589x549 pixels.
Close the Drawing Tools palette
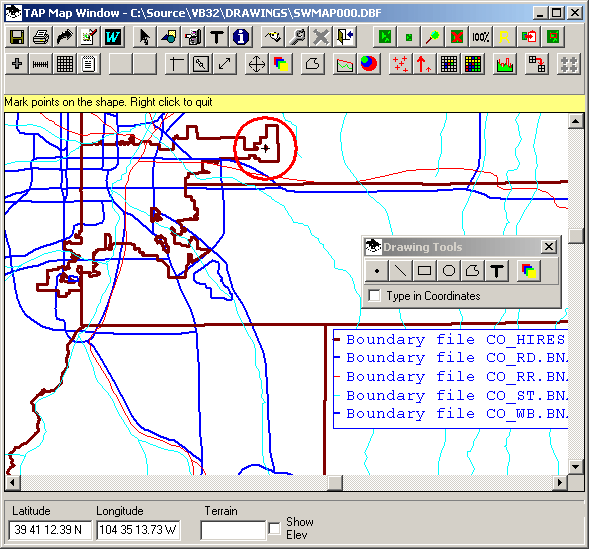coord(549,247)
